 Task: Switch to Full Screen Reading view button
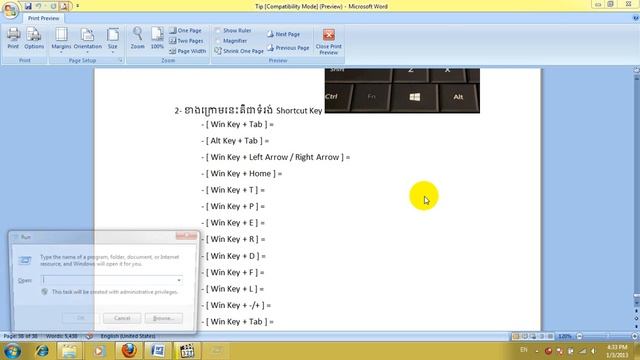coord(524,336)
